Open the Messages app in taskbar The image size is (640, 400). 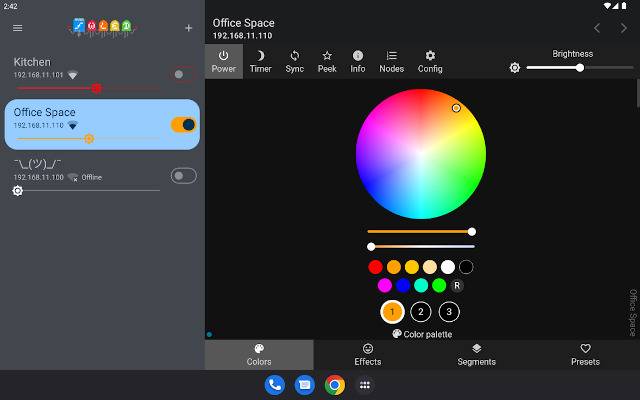tap(304, 385)
